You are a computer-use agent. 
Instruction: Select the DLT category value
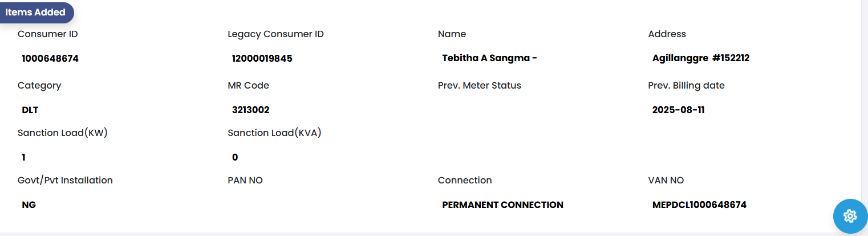30,110
